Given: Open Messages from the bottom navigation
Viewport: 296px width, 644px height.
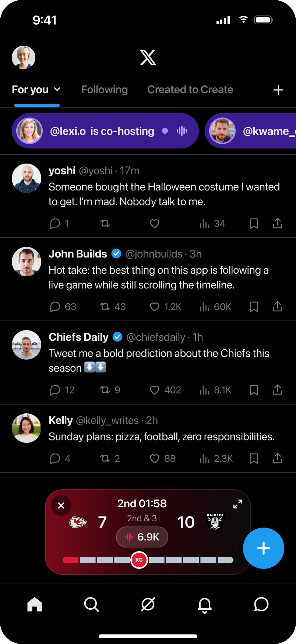Looking at the screenshot, I should 261,604.
